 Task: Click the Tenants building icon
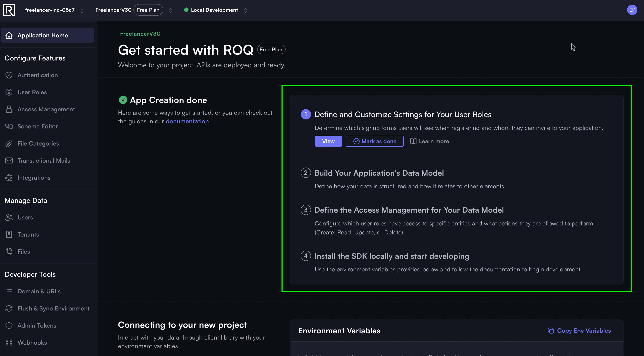coord(9,234)
